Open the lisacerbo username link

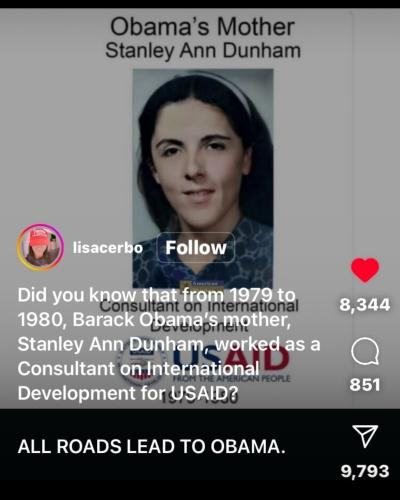click(108, 248)
